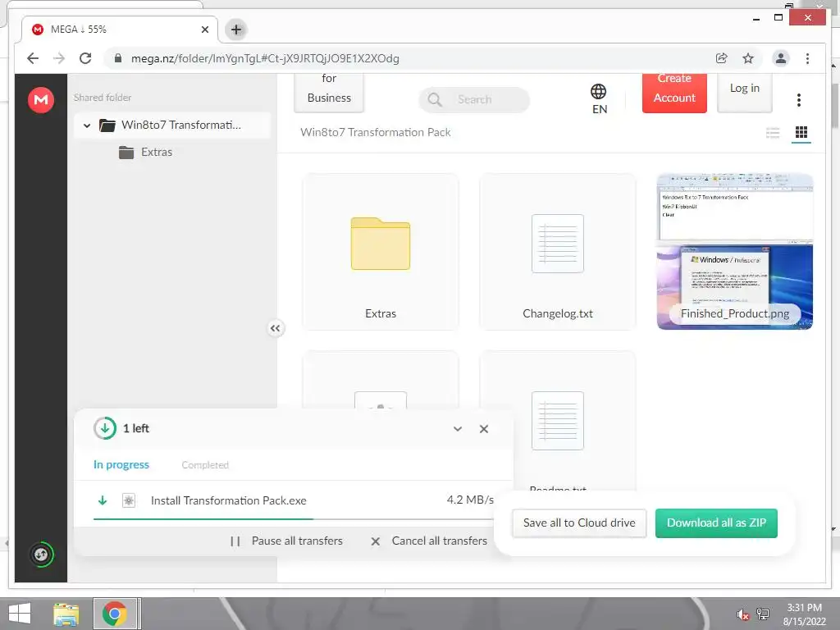Viewport: 840px width, 630px height.
Task: Share this page icon in address bar
Action: point(722,58)
